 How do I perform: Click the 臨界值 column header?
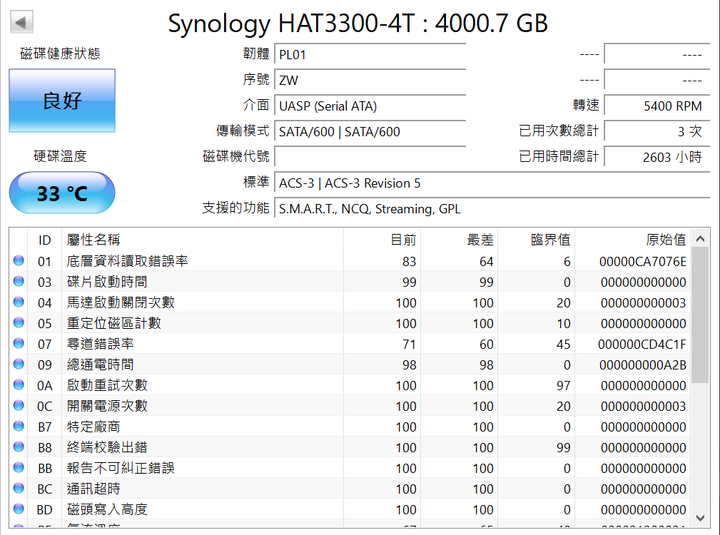550,240
